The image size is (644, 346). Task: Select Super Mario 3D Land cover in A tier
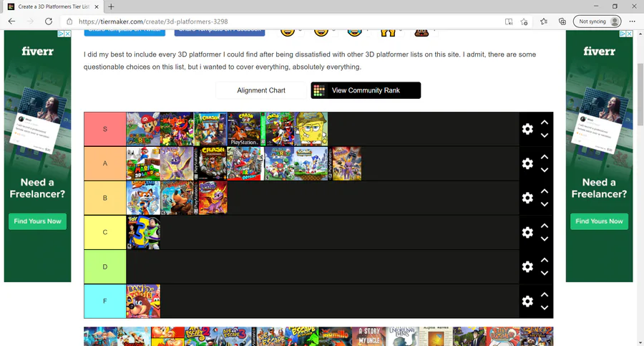[143, 163]
